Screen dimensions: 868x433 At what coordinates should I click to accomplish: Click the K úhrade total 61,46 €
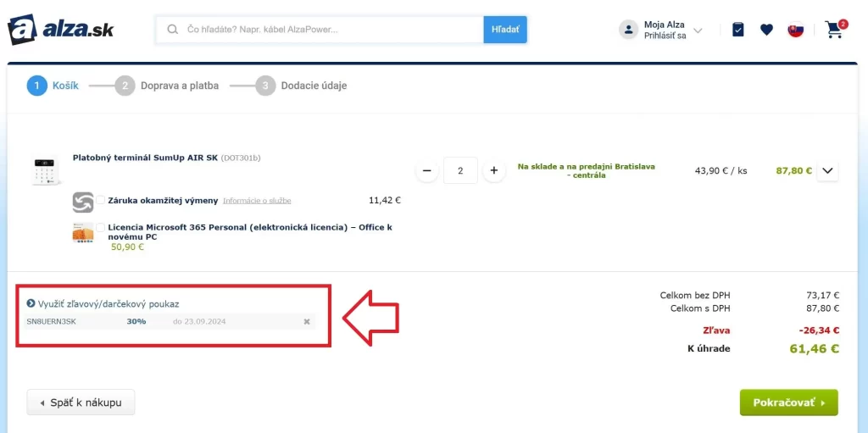(x=814, y=348)
